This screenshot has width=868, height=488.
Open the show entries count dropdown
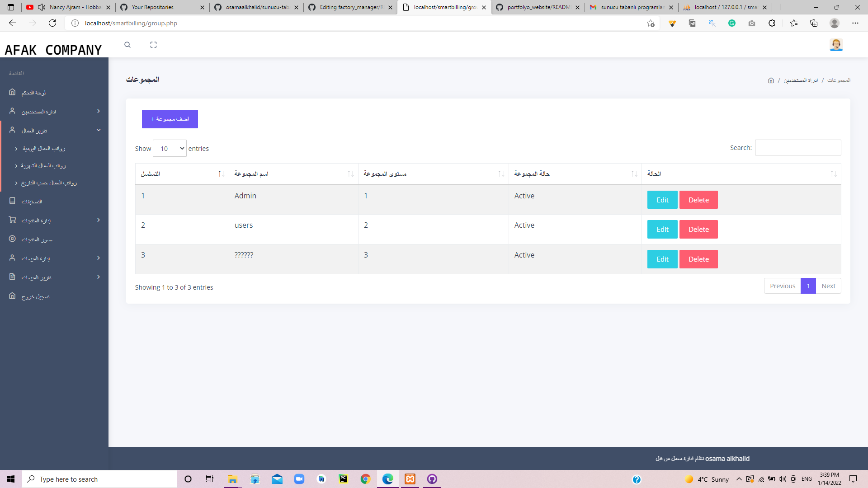click(170, 149)
